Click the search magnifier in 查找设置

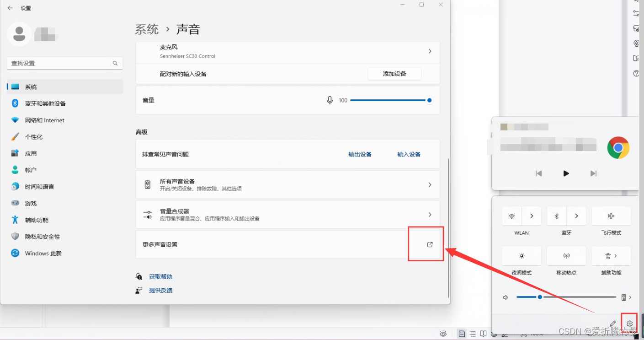tap(115, 63)
